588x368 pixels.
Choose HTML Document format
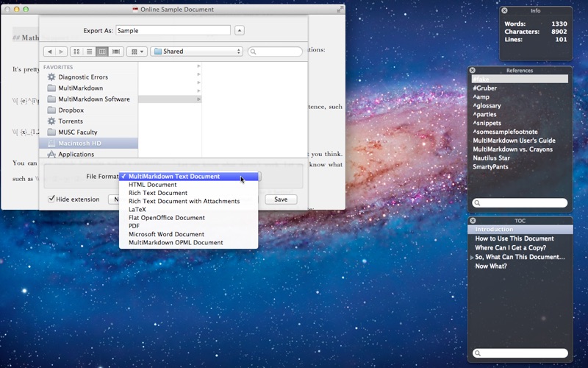189,185
